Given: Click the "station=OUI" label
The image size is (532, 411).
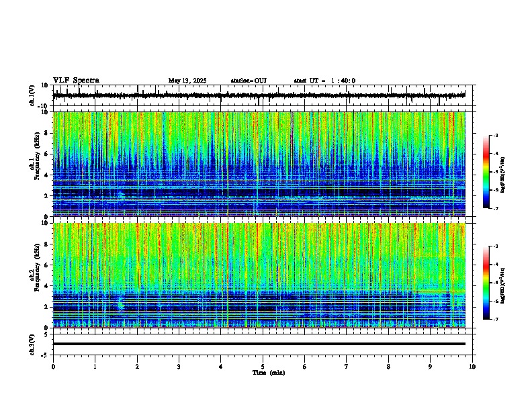Looking at the screenshot, I should pos(249,81).
